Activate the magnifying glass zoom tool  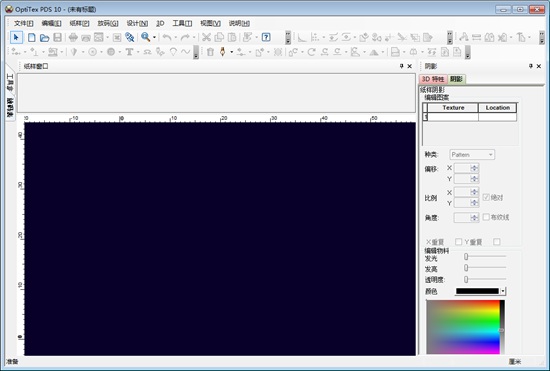(x=145, y=37)
